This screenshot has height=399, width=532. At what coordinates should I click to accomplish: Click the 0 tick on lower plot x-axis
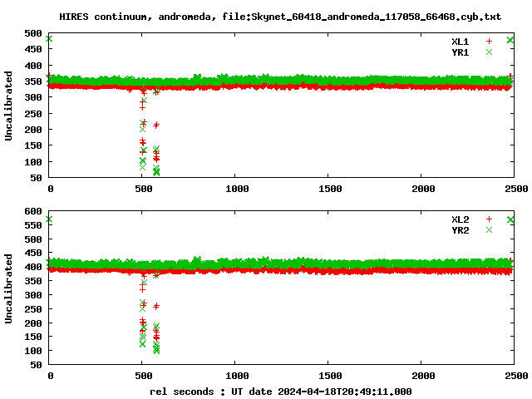[51, 376]
